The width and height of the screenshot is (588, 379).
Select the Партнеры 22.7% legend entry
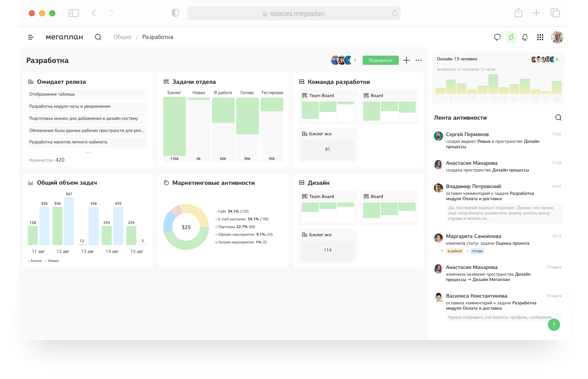235,227
